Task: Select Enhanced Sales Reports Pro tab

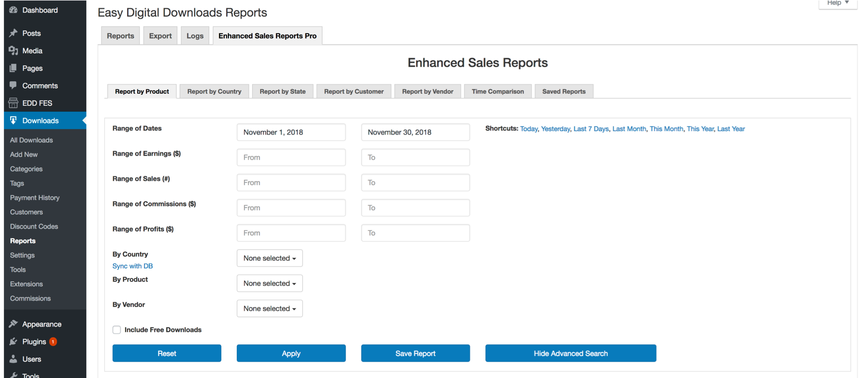Action: 267,36
